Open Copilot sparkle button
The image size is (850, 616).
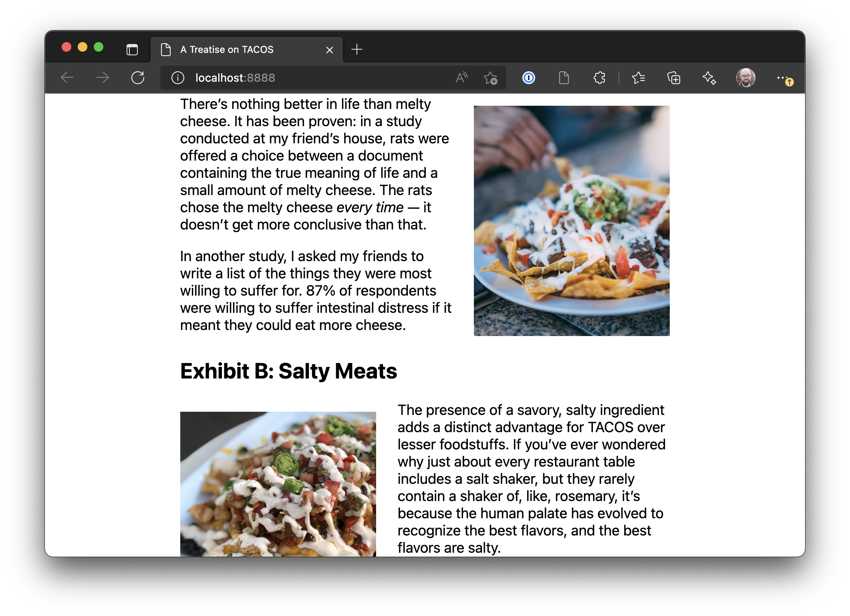(x=709, y=77)
